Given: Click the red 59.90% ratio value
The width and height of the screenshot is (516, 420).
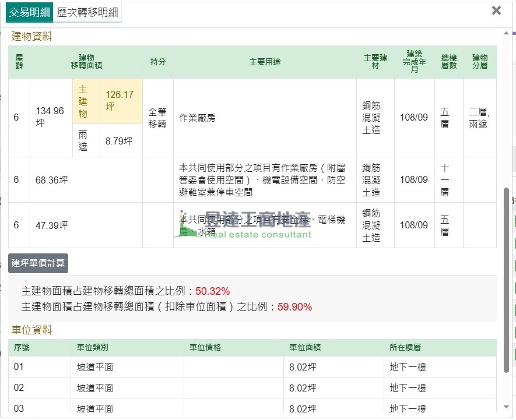Looking at the screenshot, I should pos(294,307).
